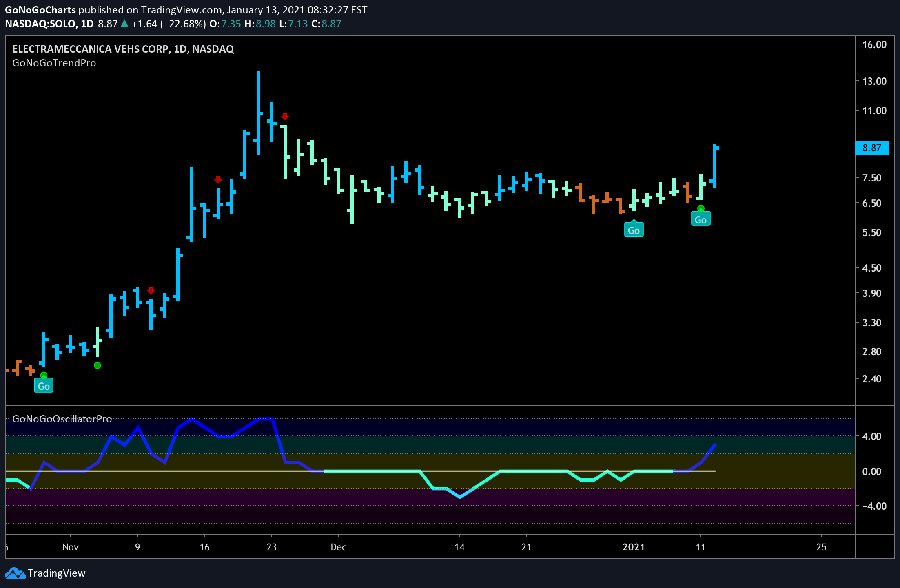Click the 13.00 price axis label

click(x=874, y=81)
